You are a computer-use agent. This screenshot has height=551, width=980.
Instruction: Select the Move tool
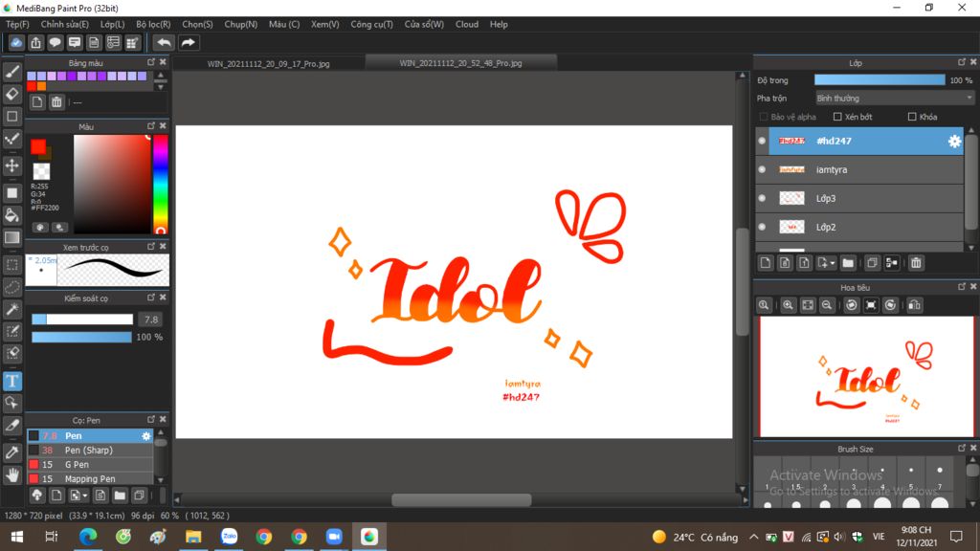point(11,165)
